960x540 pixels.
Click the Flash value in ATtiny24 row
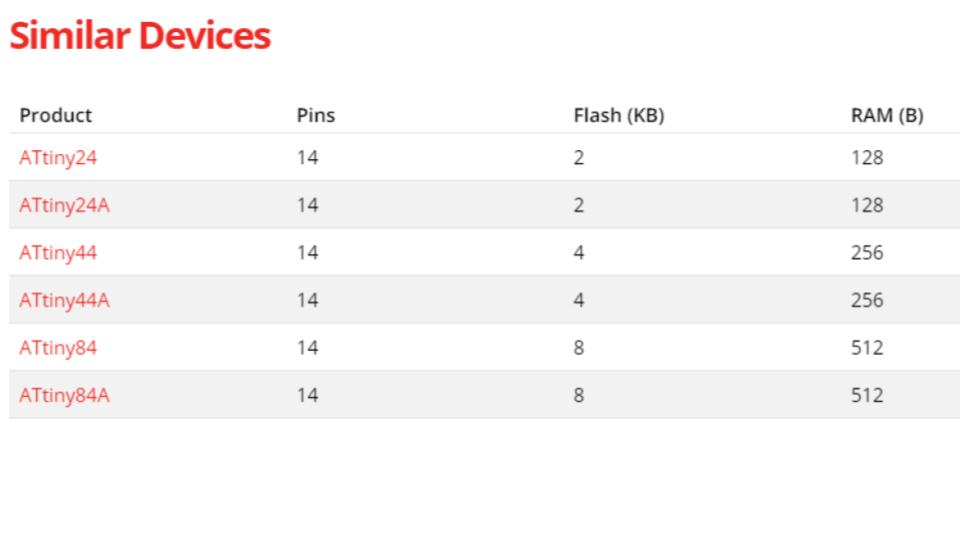(x=579, y=157)
